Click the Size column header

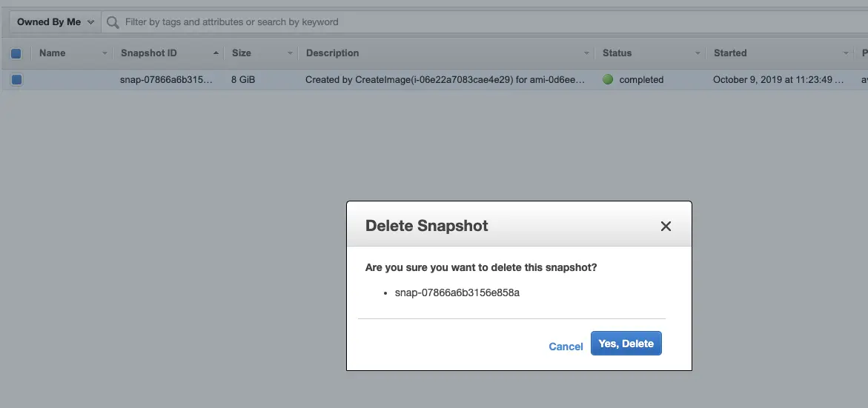242,53
